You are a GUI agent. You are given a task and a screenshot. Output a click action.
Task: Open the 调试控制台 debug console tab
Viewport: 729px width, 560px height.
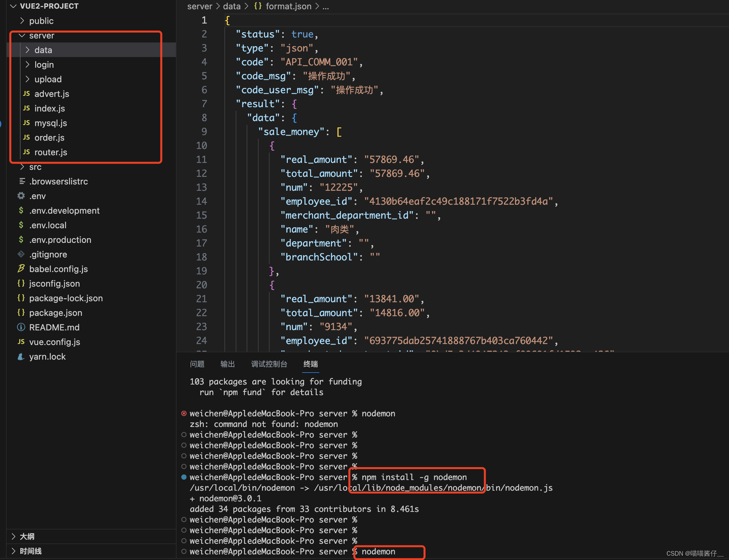(x=269, y=364)
